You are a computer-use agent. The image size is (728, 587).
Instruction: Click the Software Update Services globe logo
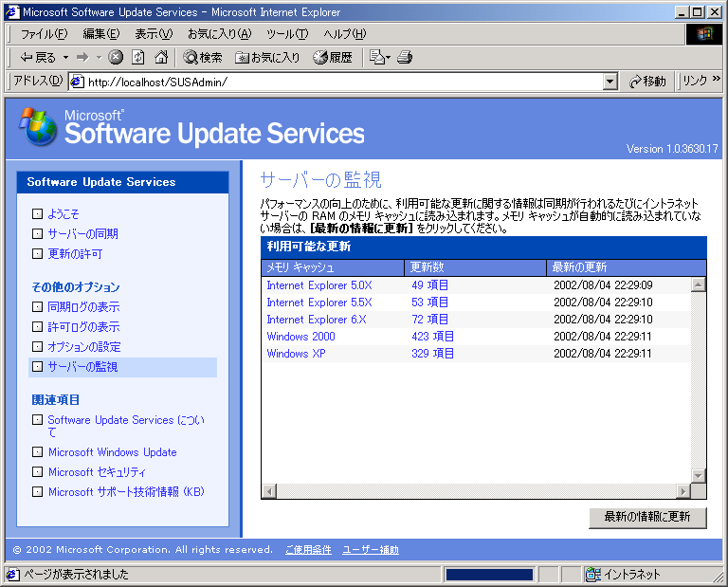tap(38, 127)
